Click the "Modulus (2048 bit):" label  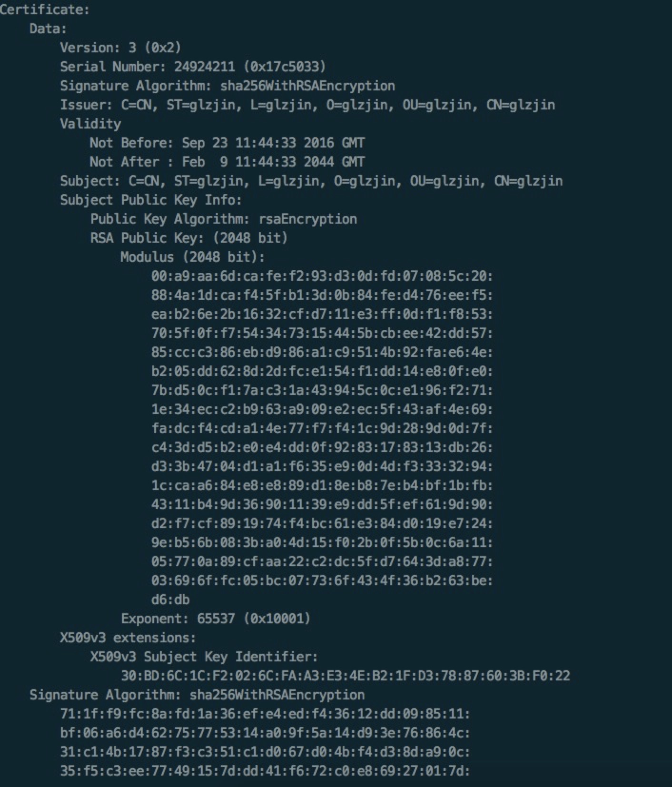[192, 257]
